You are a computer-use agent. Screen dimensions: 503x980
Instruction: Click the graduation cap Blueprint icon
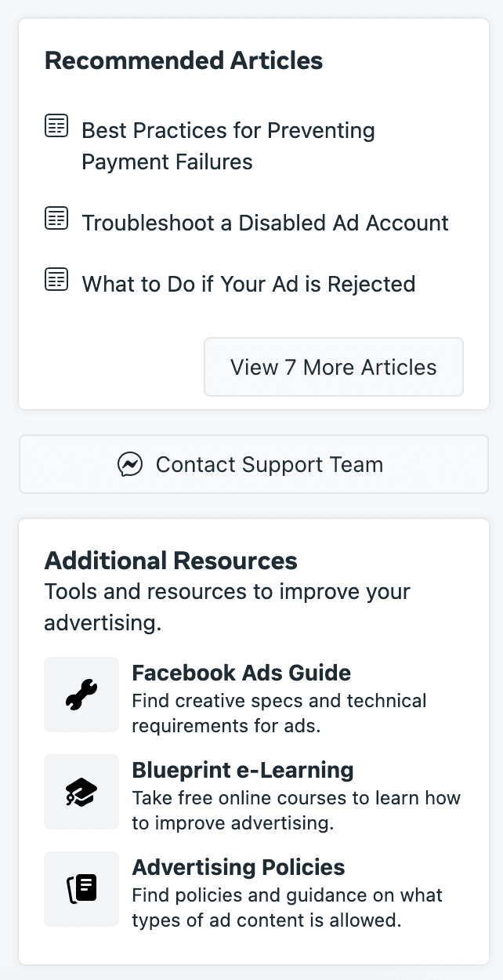pos(81,792)
